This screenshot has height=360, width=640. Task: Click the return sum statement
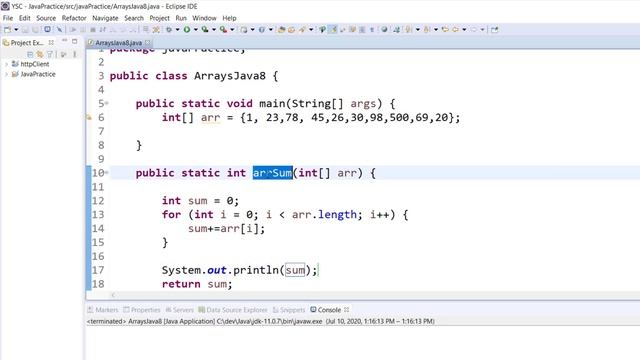tap(197, 284)
